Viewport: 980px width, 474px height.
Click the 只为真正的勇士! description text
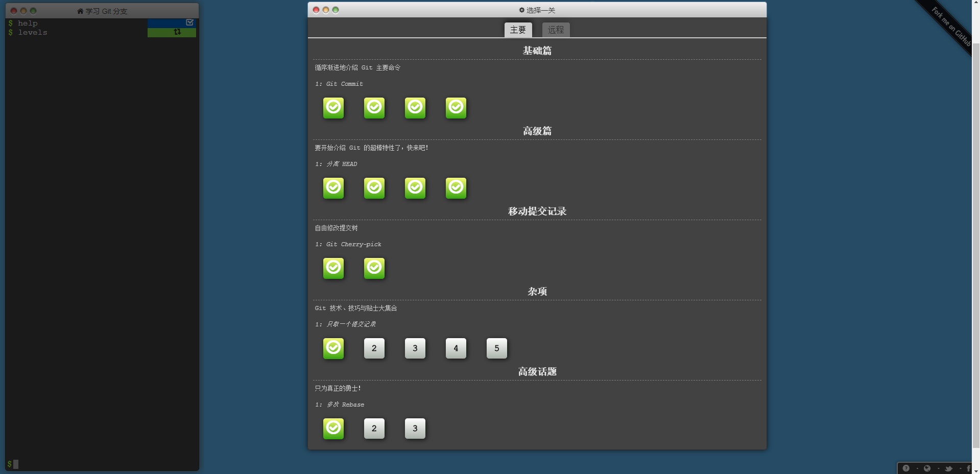tap(338, 388)
